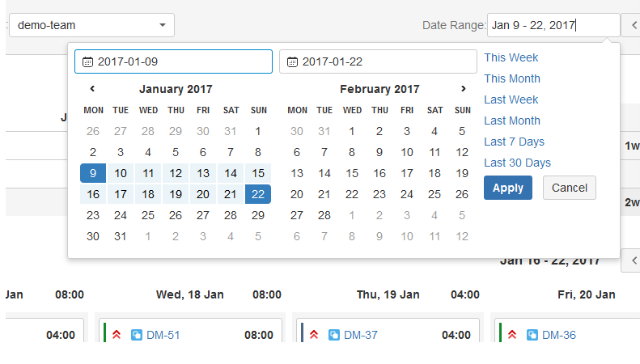Image resolution: width=640 pixels, height=364 pixels.
Task: Click the DM-36 issue type icon
Action: [532, 335]
